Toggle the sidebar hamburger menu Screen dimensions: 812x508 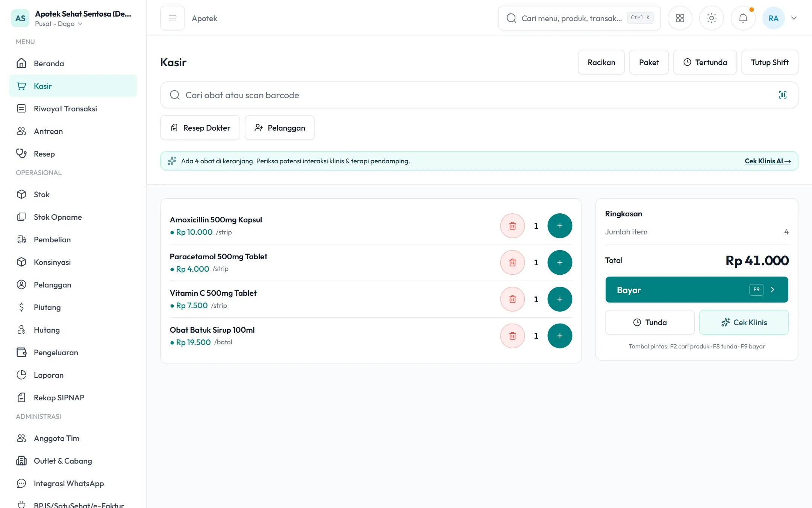click(172, 18)
